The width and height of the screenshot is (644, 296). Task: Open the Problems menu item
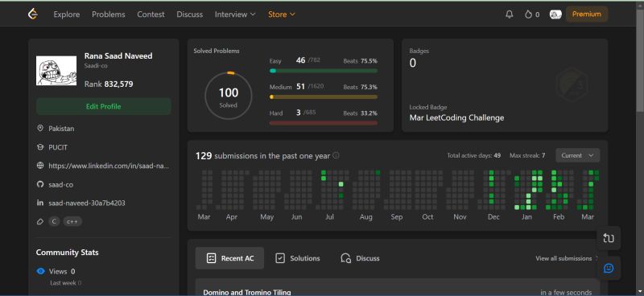click(109, 14)
